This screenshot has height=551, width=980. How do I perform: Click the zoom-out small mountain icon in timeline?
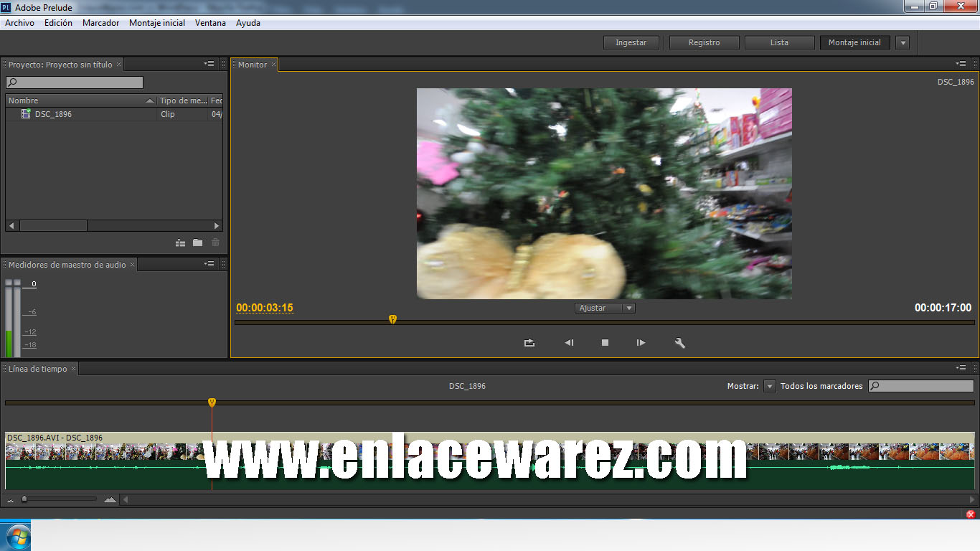[10, 499]
